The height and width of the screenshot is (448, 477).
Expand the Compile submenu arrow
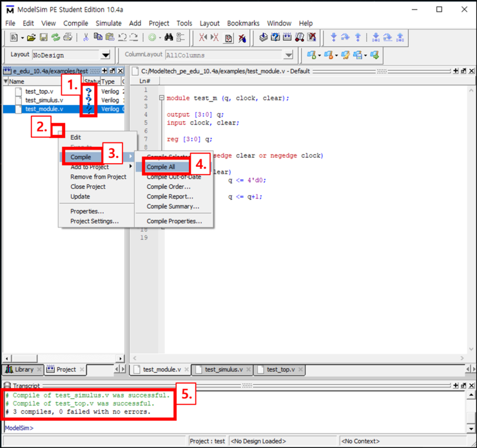[x=130, y=157]
